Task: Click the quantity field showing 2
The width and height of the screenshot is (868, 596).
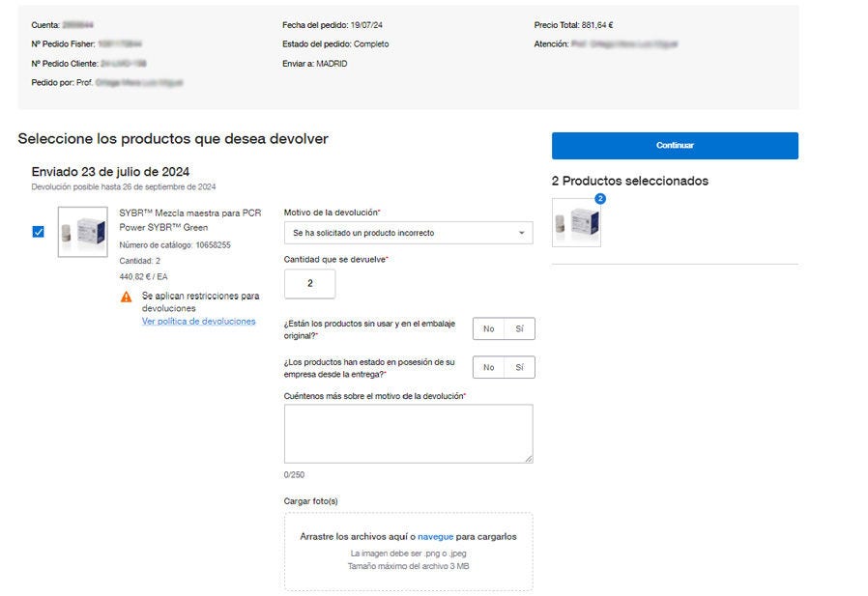Action: pyautogui.click(x=309, y=283)
